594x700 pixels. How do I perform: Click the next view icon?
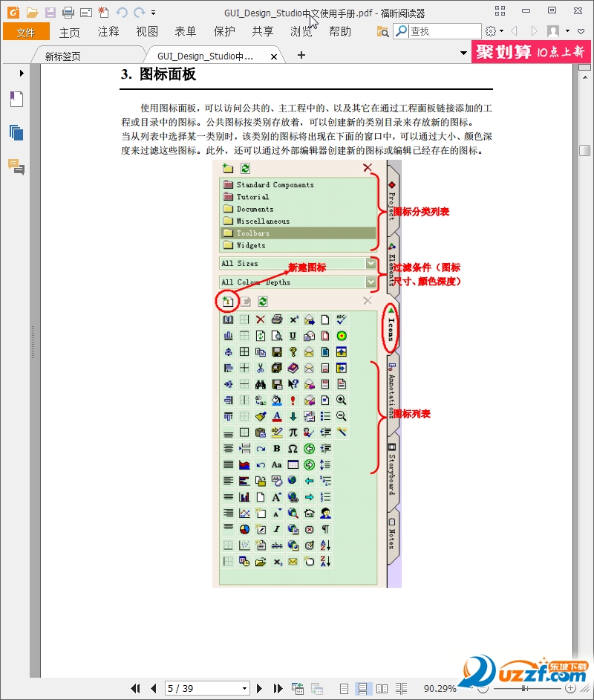(316, 688)
